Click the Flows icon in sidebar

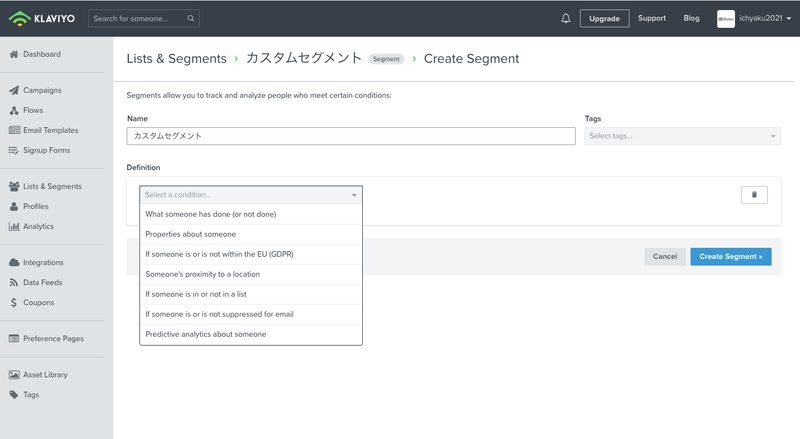(x=14, y=110)
